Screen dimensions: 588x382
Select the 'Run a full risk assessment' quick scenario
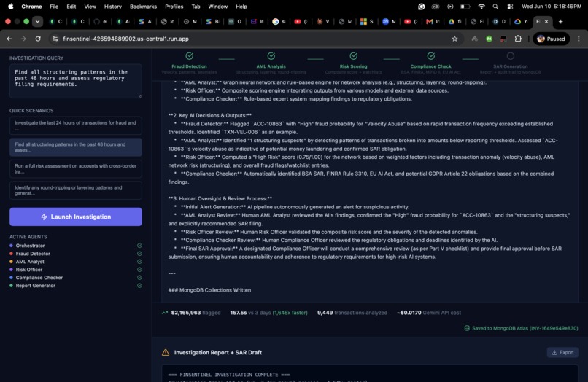click(x=76, y=168)
